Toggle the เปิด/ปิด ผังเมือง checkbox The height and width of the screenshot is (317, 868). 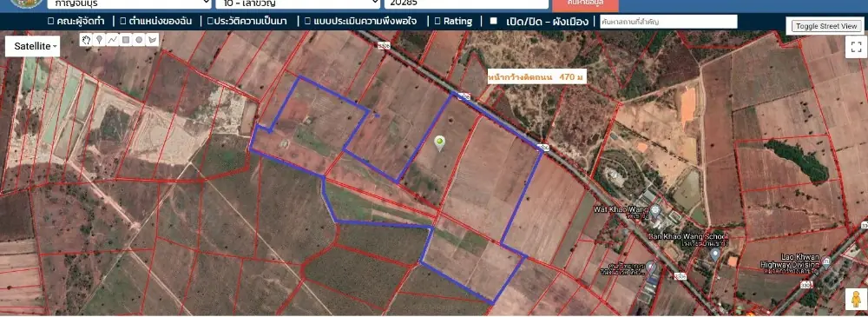(x=494, y=22)
